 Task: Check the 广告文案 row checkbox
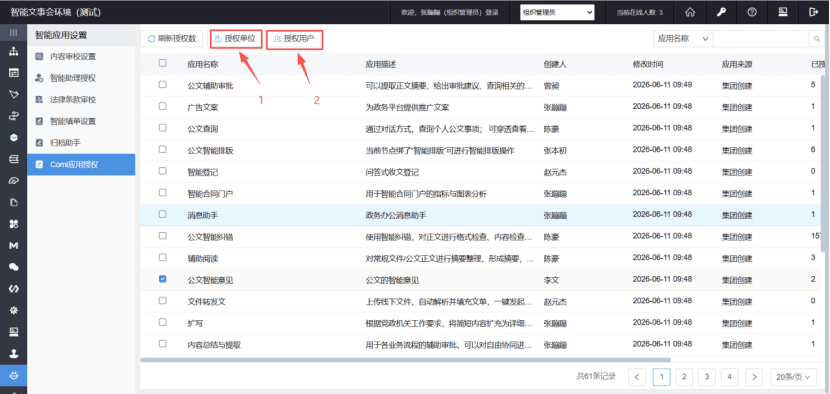(163, 106)
